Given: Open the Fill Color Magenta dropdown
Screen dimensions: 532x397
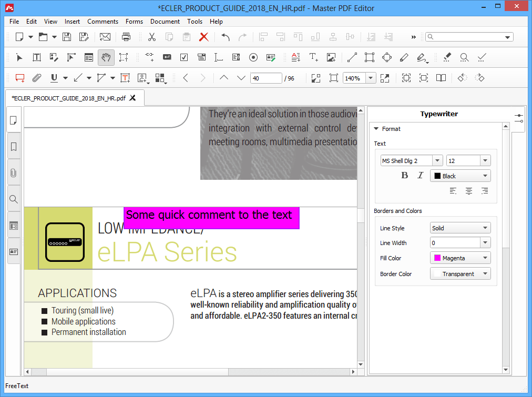Looking at the screenshot, I should tap(461, 258).
